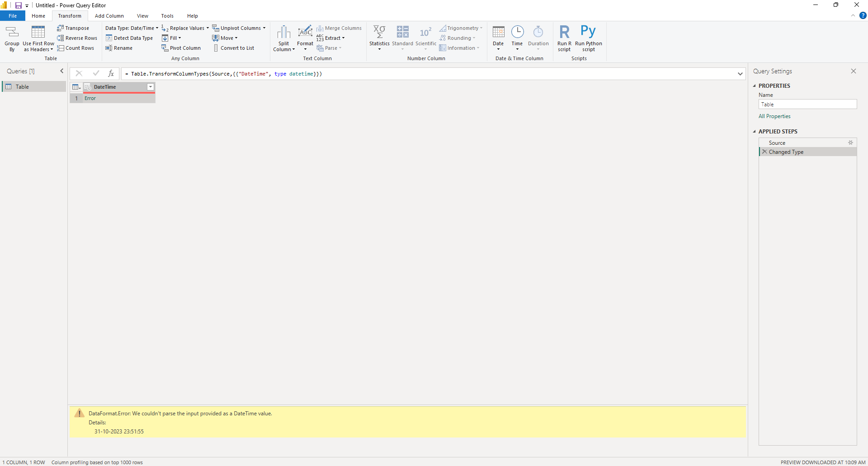Click the Format text icon
This screenshot has width=868, height=466.
[305, 32]
